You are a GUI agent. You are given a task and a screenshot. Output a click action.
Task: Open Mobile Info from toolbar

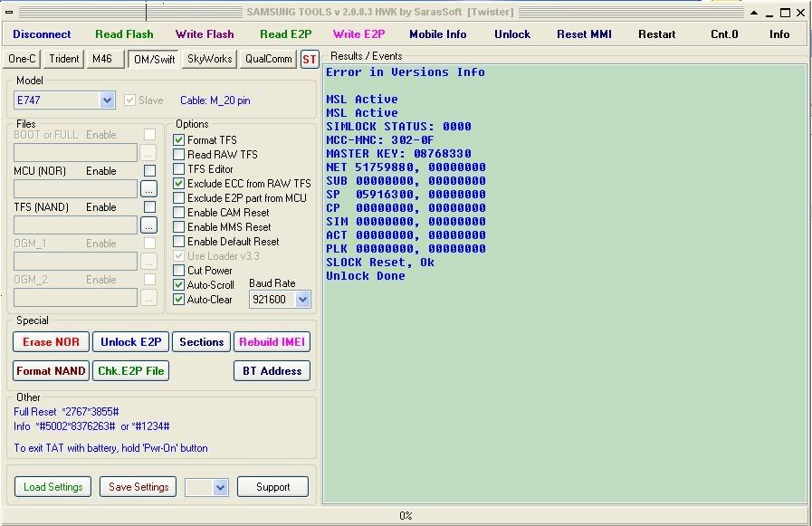point(437,34)
